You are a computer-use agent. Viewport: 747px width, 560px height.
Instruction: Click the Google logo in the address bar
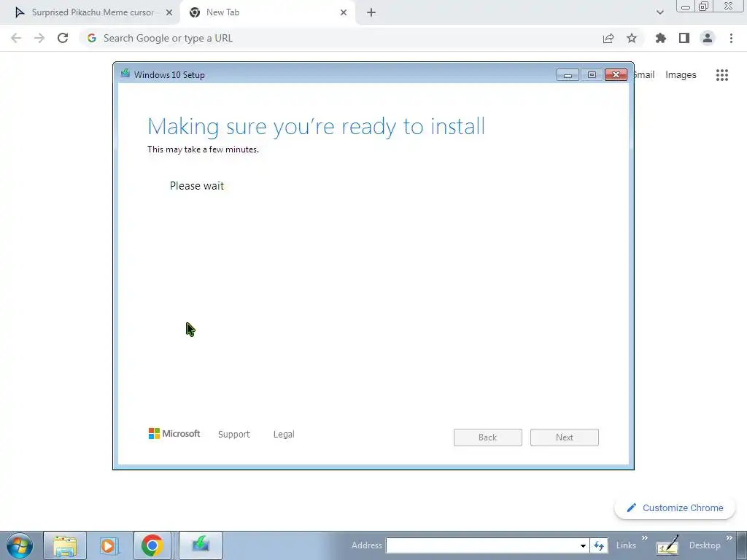tap(92, 38)
